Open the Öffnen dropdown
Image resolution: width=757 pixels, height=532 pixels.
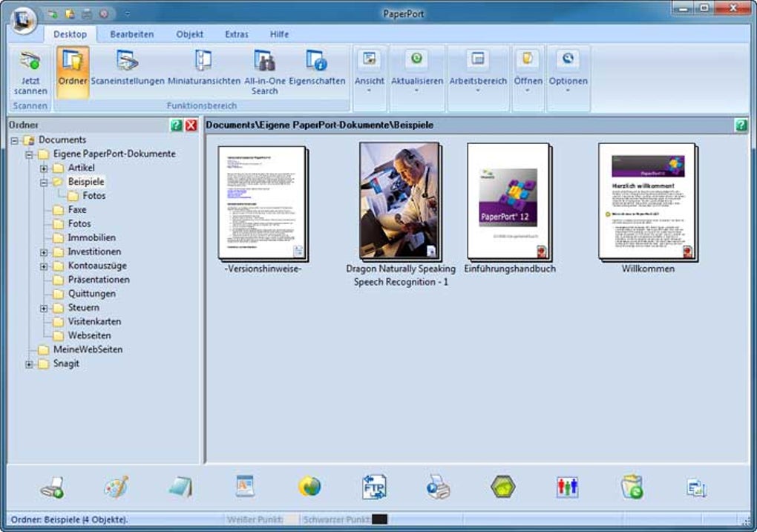point(528,73)
